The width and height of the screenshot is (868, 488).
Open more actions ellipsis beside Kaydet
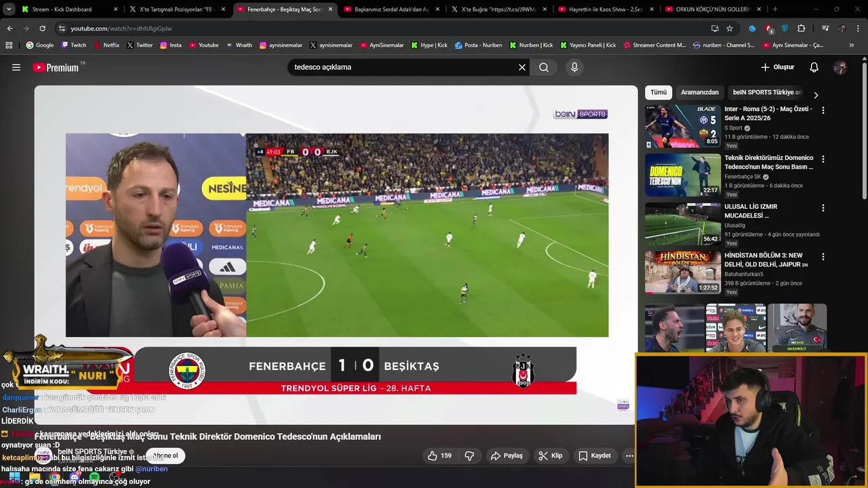629,455
